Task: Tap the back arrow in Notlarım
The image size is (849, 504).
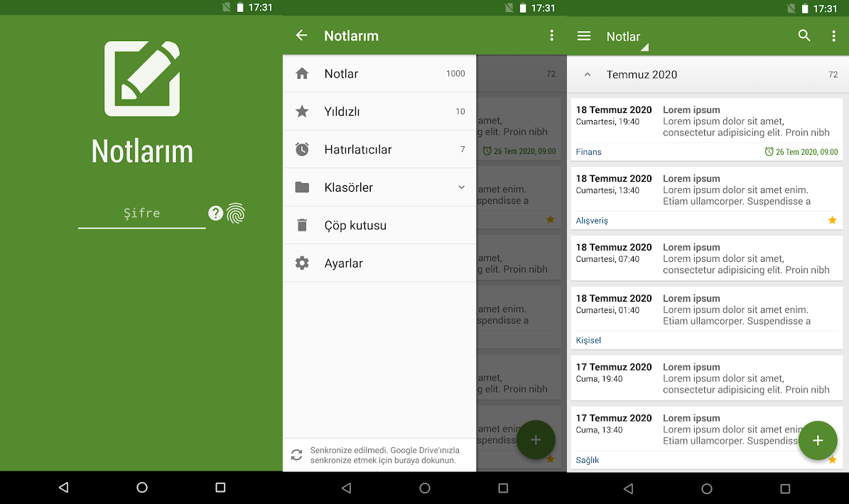Action: (x=301, y=35)
